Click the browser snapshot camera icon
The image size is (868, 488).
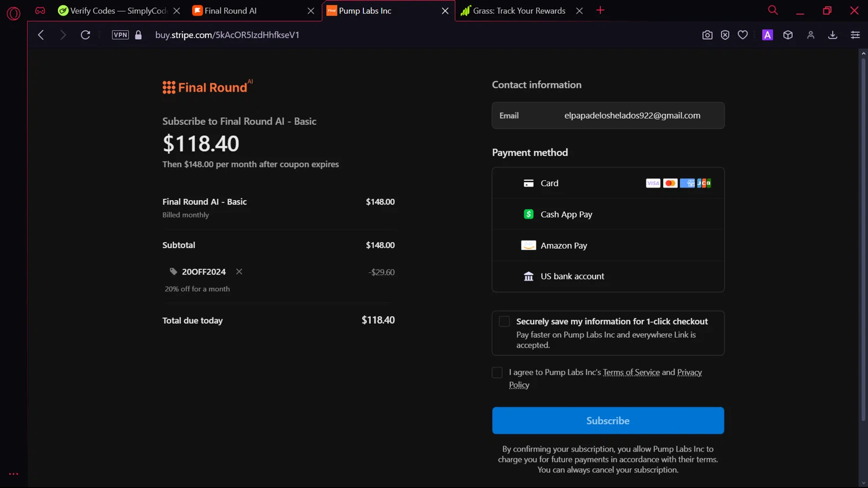click(707, 35)
